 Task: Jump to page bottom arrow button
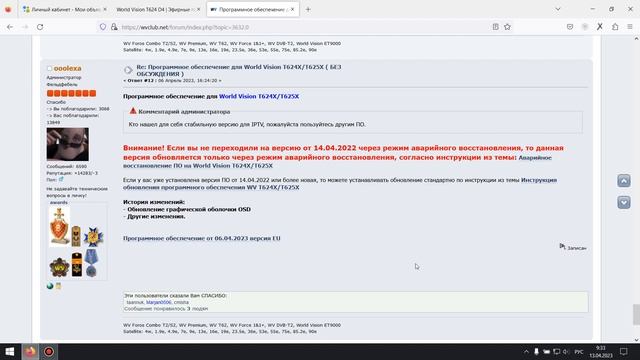click(x=624, y=202)
